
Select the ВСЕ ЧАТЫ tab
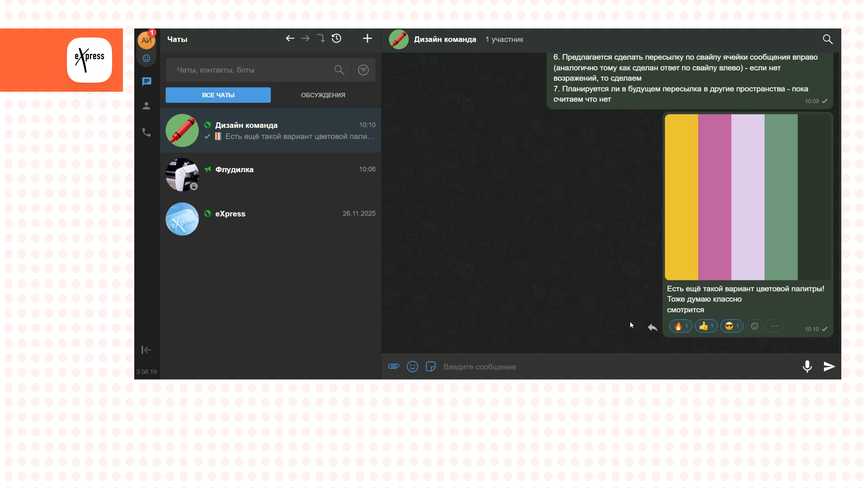click(218, 95)
